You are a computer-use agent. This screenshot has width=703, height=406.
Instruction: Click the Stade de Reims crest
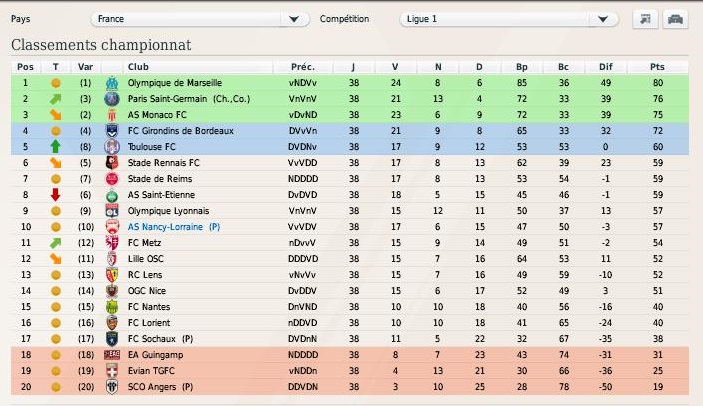coord(112,179)
